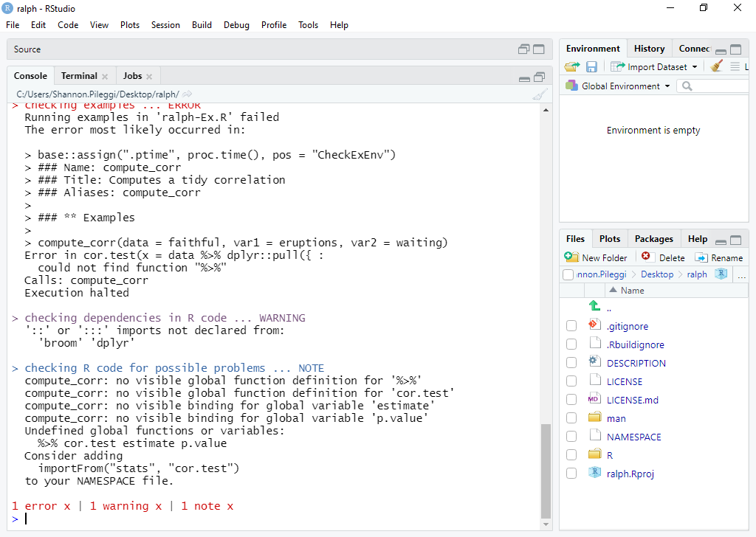
Task: Open the Global Environment dropdown
Action: (667, 86)
